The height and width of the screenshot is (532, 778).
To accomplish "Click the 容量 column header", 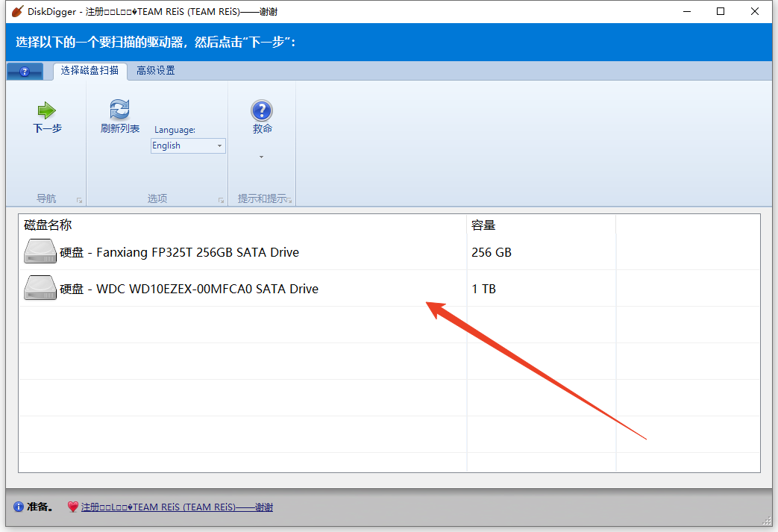I will click(483, 225).
